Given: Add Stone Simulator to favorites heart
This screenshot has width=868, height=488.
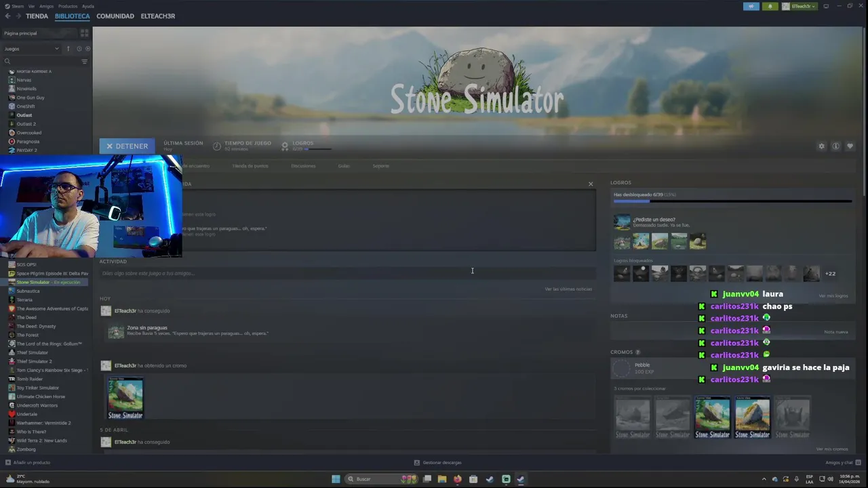Looking at the screenshot, I should [850, 146].
